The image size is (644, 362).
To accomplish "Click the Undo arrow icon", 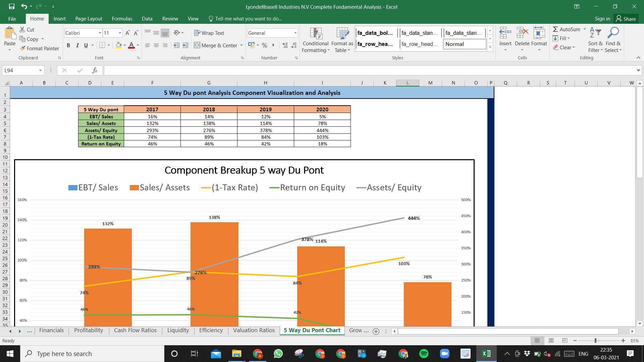I will 24,6.
